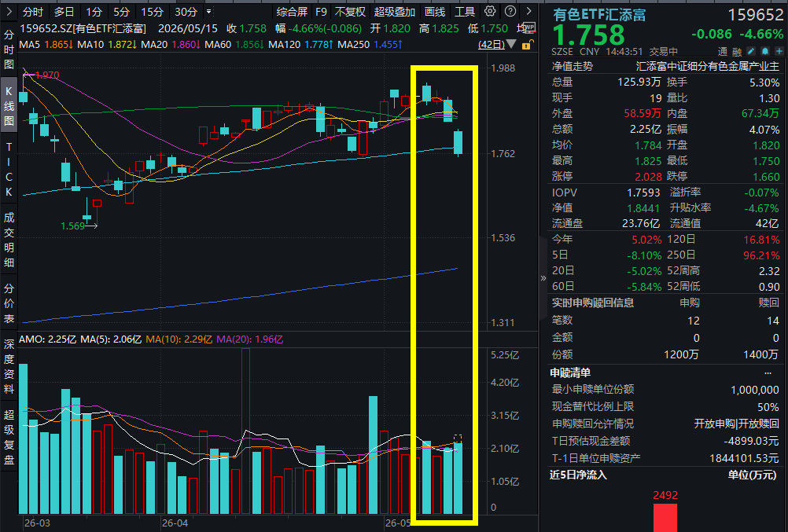Click the MA20 1.860 indicator label
This screenshot has width=788, height=532.
pyautogui.click(x=171, y=45)
